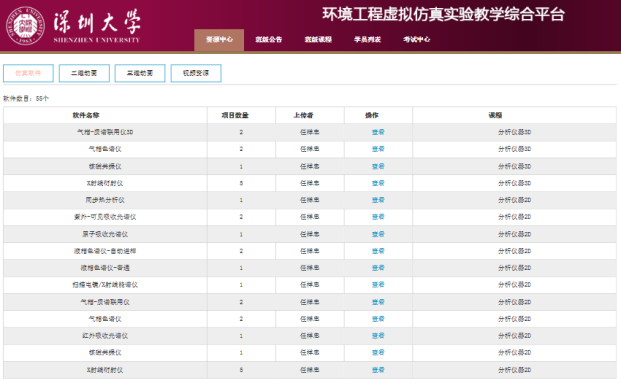Click the 红外吸收光谱仪 name cell
Image resolution: width=621 pixels, height=383 pixels.
click(x=105, y=336)
